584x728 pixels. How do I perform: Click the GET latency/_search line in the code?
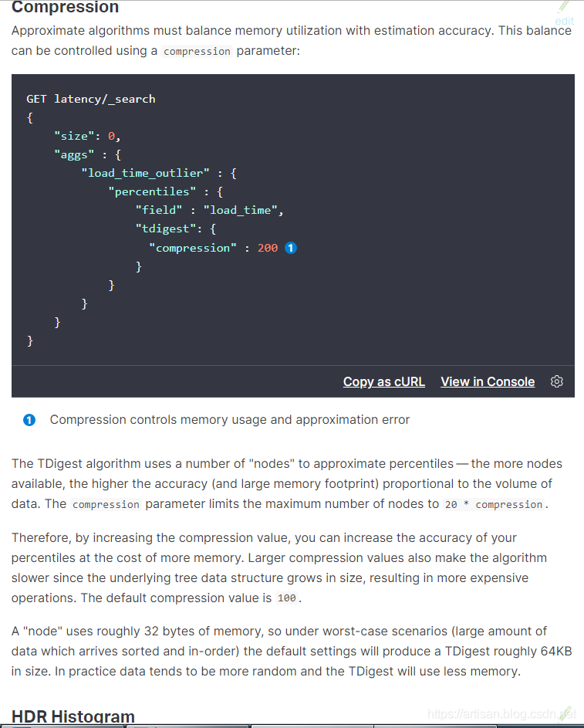(91, 99)
